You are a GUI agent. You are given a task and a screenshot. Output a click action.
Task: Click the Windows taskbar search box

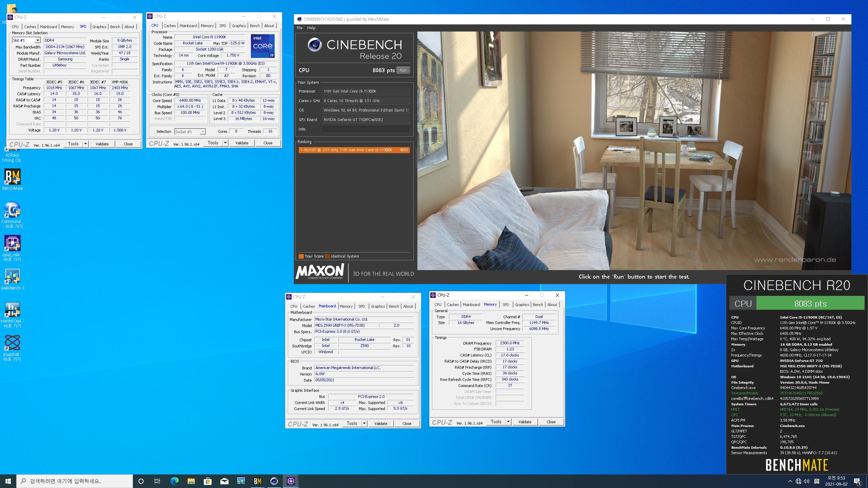coord(75,481)
